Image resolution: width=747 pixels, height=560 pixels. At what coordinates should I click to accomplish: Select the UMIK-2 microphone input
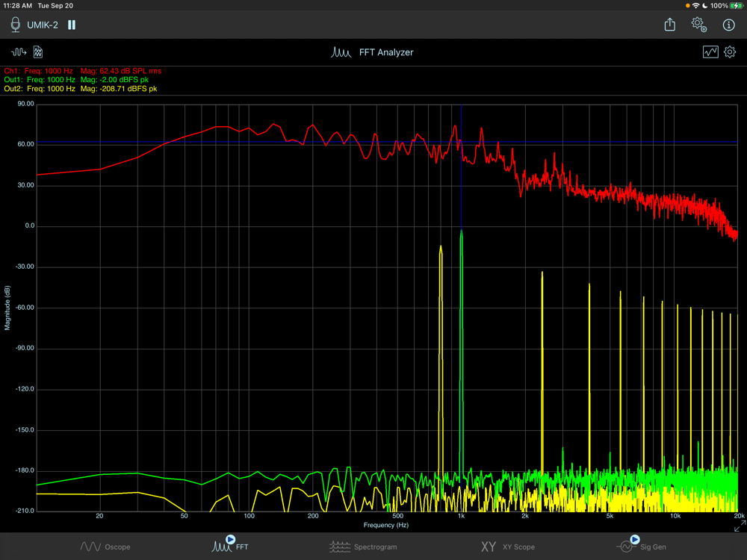tap(35, 25)
